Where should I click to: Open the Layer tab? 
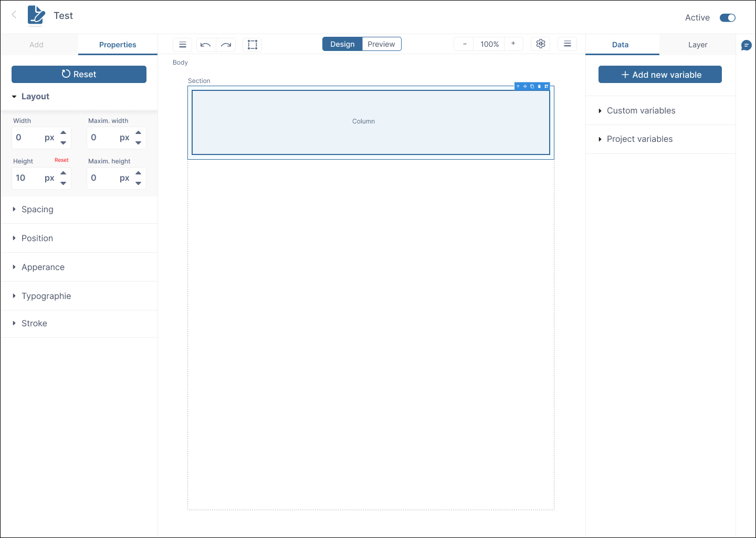[698, 45]
